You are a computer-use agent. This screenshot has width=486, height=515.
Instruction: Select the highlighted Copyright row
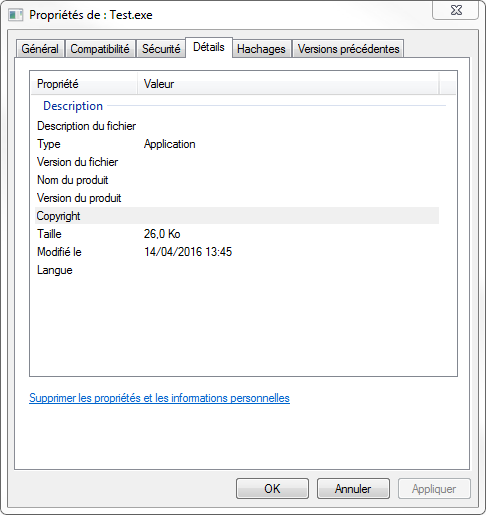tap(237, 216)
